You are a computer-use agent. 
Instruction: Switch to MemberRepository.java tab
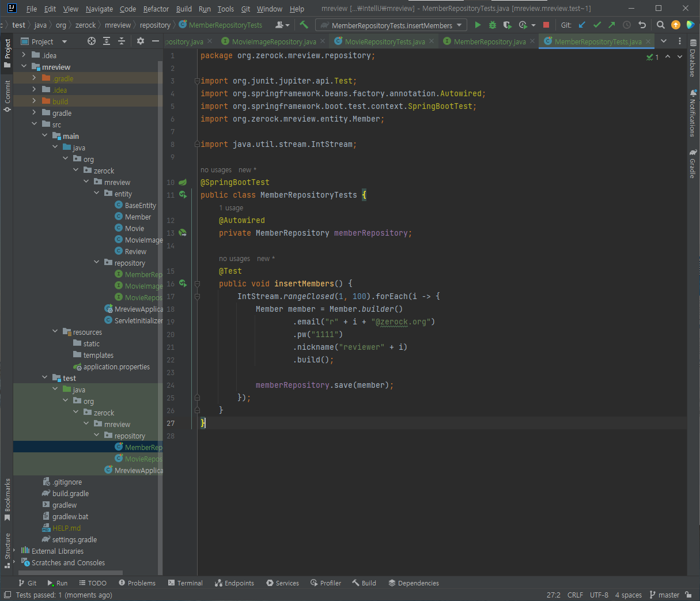[489, 41]
